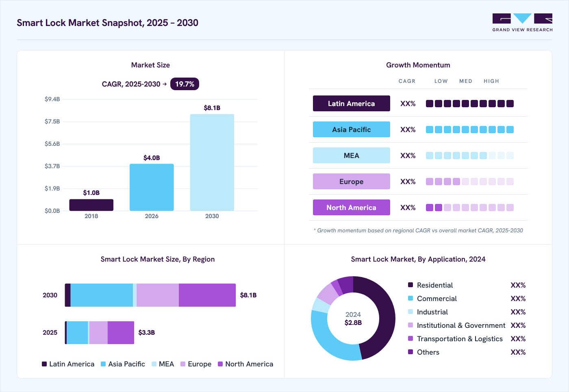Viewport: 569px width, 392px height.
Task: Click the XX% value beside Others
Action: point(518,352)
